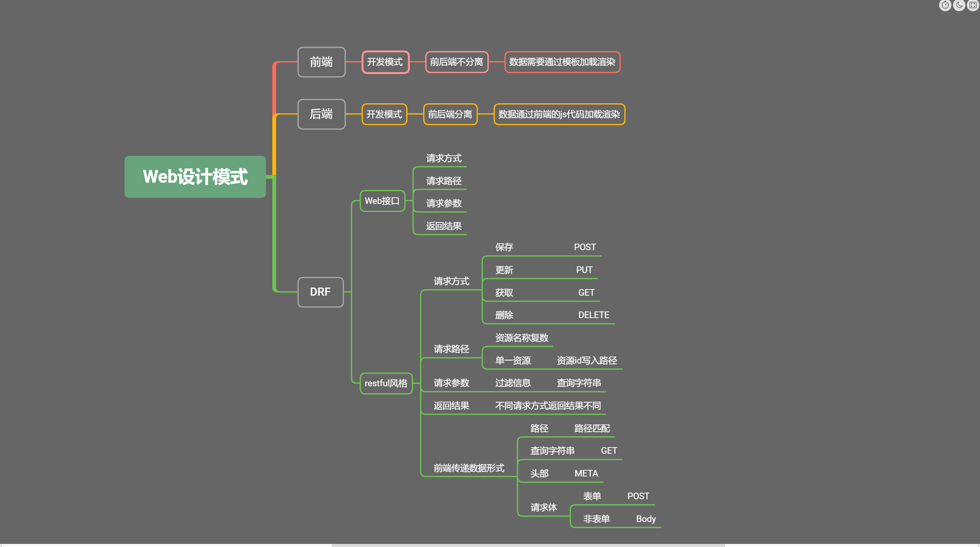
Task: Select the 后端 node
Action: point(321,114)
